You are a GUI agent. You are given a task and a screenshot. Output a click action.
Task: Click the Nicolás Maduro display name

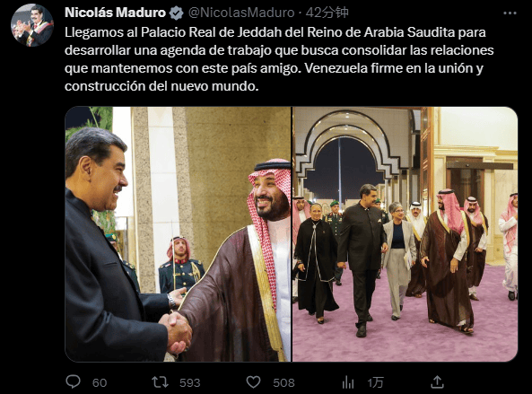tap(115, 13)
